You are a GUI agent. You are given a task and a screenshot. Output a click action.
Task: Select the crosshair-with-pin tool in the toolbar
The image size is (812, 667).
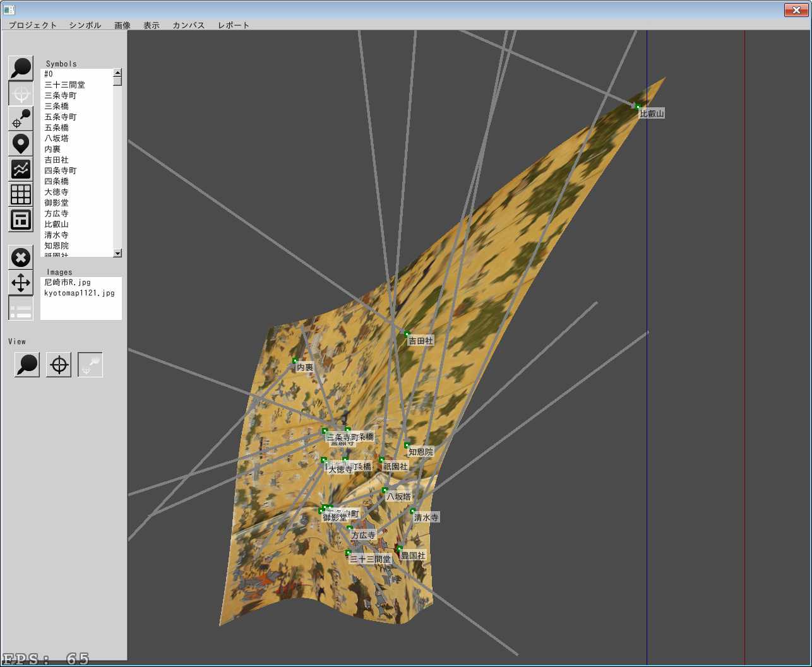click(21, 119)
